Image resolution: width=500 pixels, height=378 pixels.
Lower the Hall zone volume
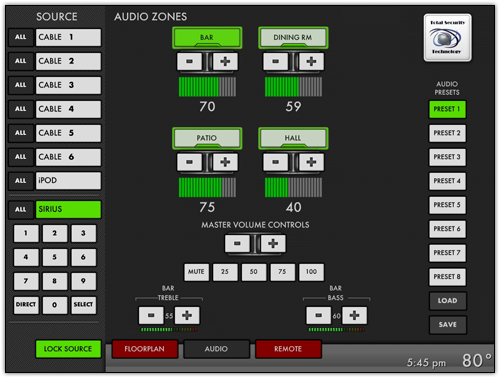tap(275, 162)
